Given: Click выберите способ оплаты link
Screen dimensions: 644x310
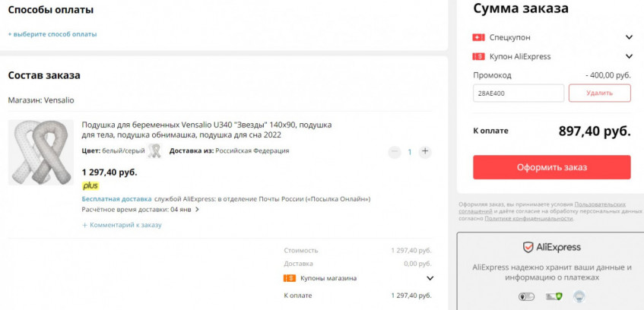Looking at the screenshot, I should (52, 34).
